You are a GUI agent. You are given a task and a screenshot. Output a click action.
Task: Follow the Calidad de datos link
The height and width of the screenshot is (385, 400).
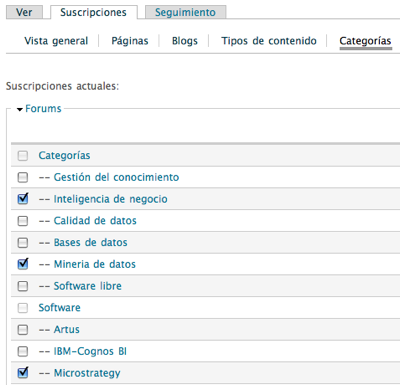(x=95, y=221)
